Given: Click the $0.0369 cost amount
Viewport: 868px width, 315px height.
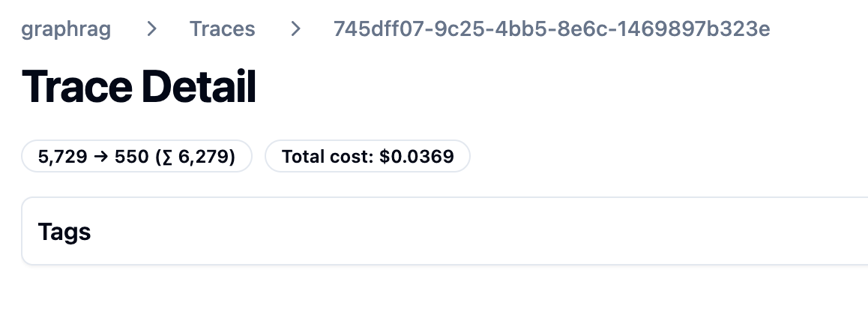Looking at the screenshot, I should [x=417, y=157].
